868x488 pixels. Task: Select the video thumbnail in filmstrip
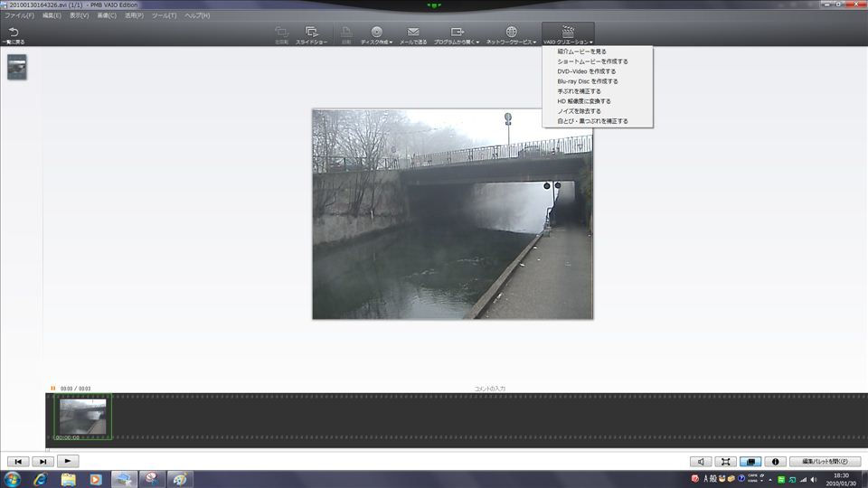(x=82, y=418)
